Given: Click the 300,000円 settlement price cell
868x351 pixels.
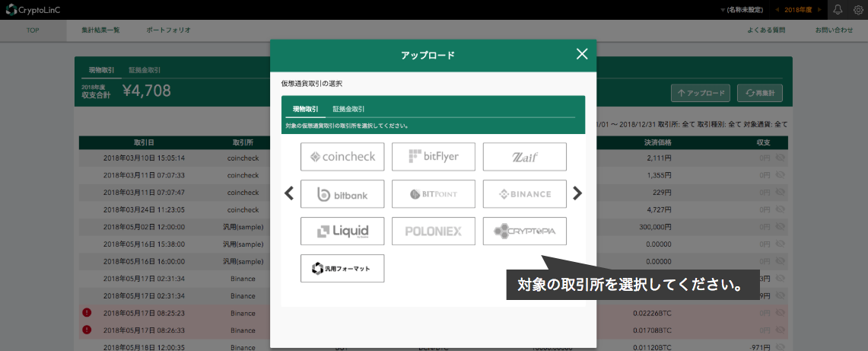Looking at the screenshot, I should click(x=657, y=226).
